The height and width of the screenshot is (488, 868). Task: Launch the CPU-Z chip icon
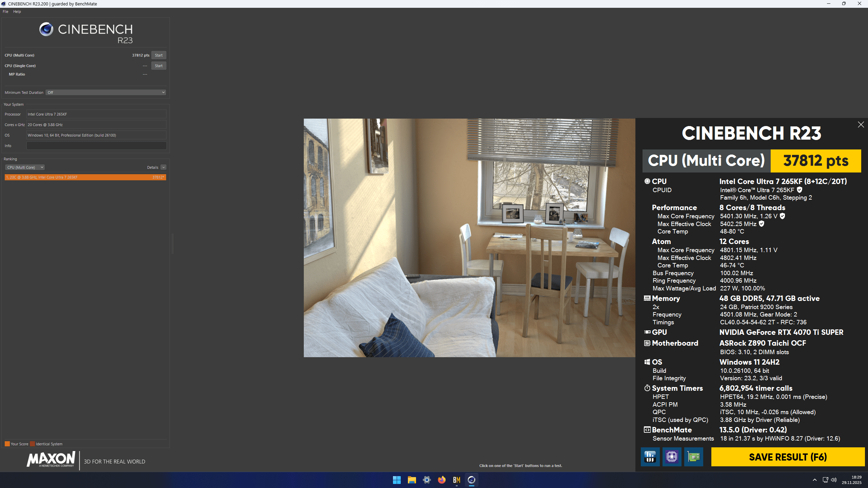coord(672,457)
